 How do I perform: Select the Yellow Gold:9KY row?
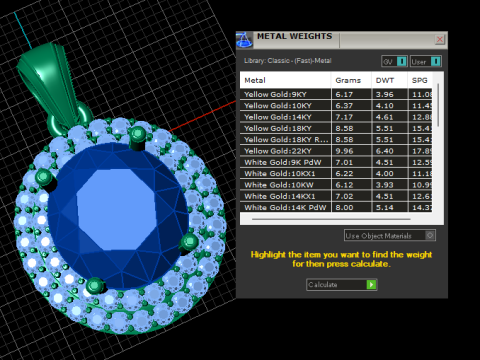tap(336, 94)
